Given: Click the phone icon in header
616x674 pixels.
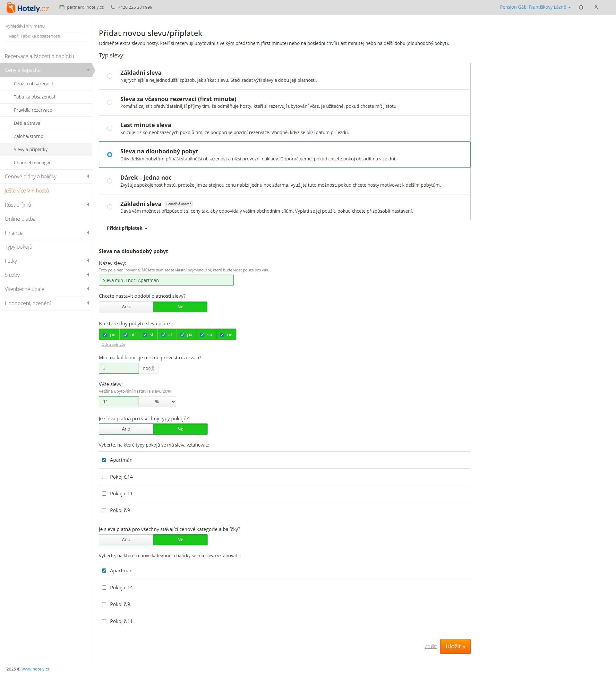Looking at the screenshot, I should coord(113,7).
